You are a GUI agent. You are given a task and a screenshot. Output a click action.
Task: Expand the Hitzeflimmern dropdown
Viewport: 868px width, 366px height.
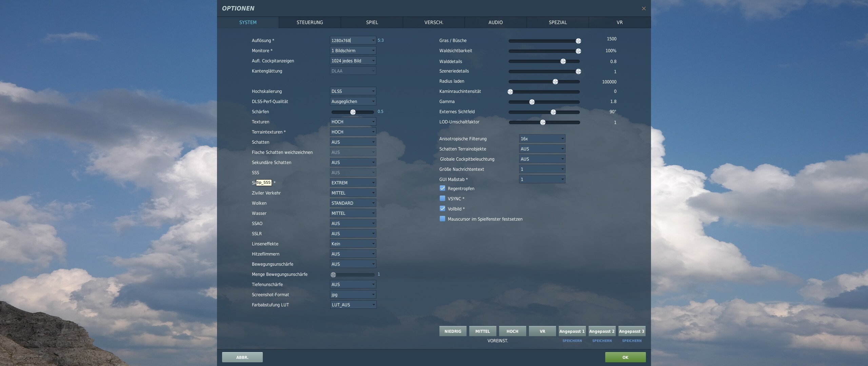pos(353,254)
